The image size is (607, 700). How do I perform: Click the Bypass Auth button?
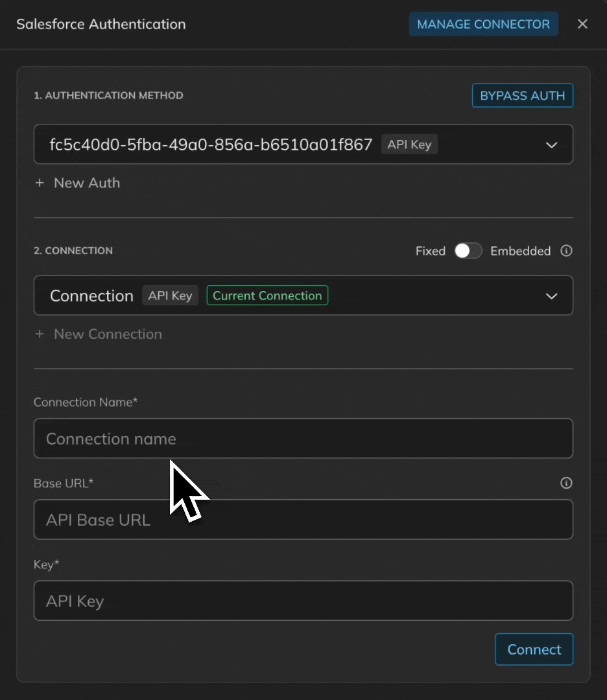point(522,95)
